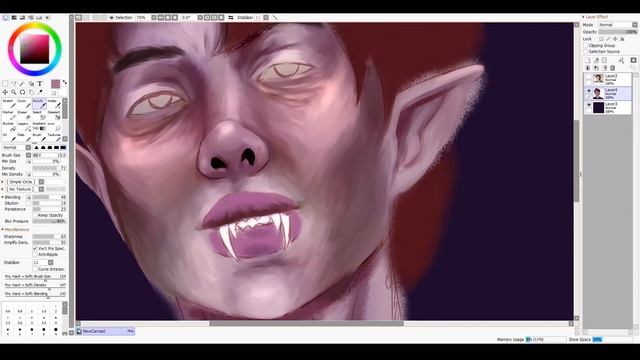The width and height of the screenshot is (640, 360).
Task: Choose the Oil brush tool
Action: point(9,138)
